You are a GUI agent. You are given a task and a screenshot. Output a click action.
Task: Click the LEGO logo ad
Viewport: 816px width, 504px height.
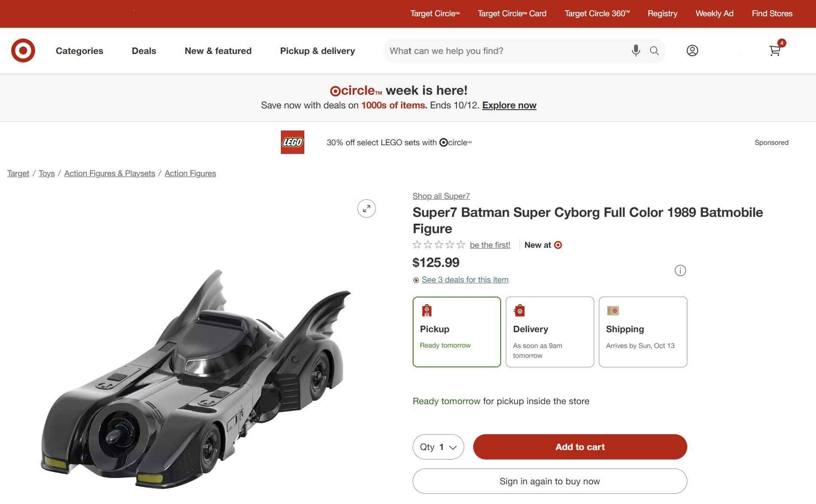click(x=292, y=142)
